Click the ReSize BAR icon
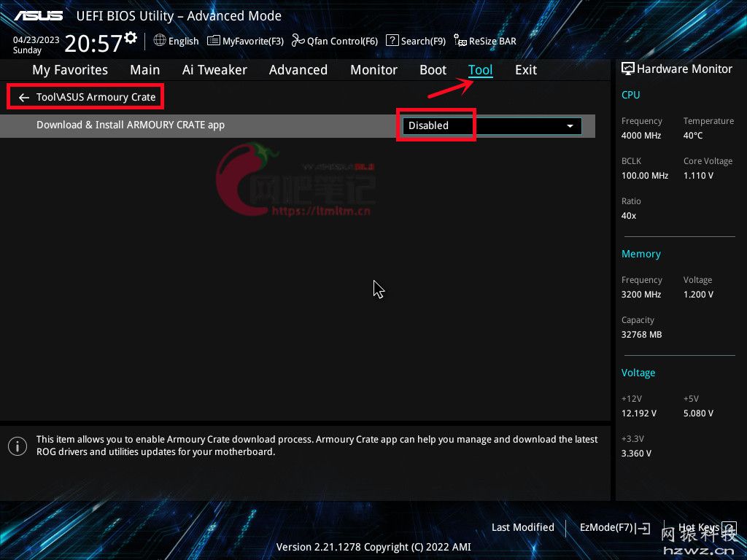747x560 pixels. point(460,41)
